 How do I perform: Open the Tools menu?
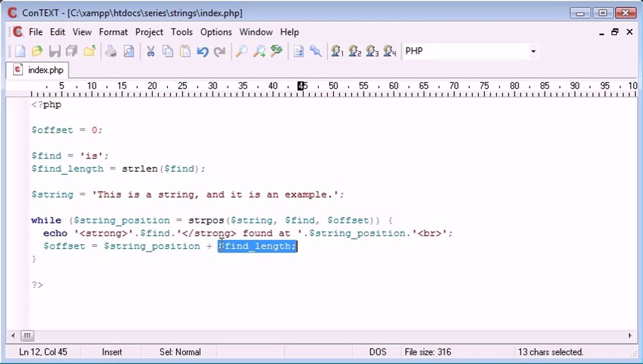coord(181,32)
